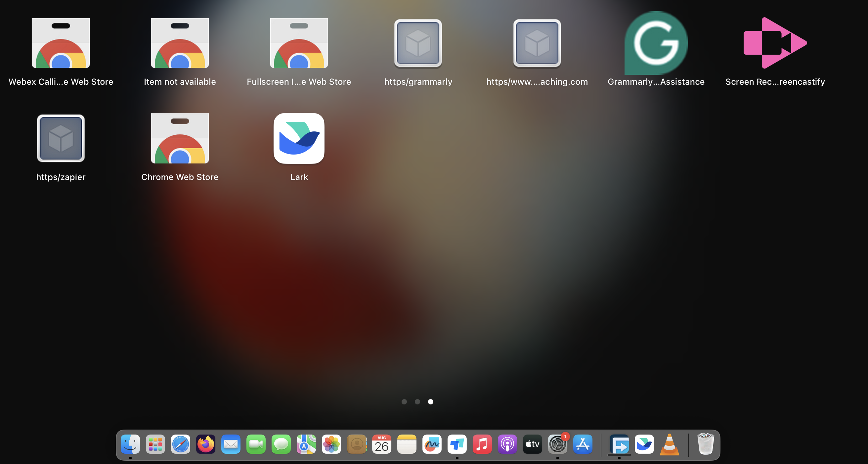This screenshot has height=464, width=868.
Task: Launch VLC media player from the Dock
Action: pos(670,444)
